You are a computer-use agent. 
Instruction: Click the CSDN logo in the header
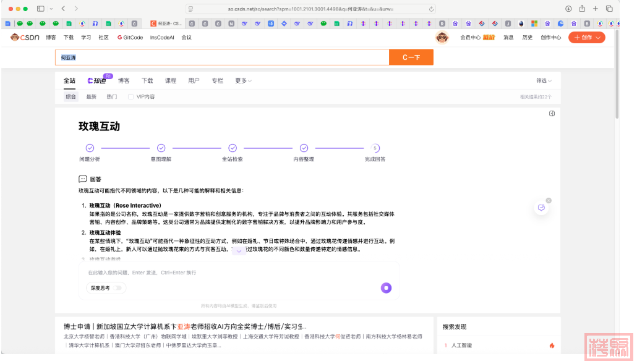(x=25, y=38)
